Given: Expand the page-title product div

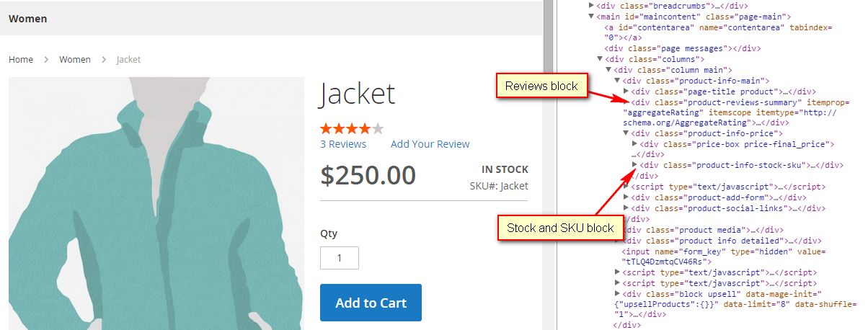Looking at the screenshot, I should (x=626, y=92).
